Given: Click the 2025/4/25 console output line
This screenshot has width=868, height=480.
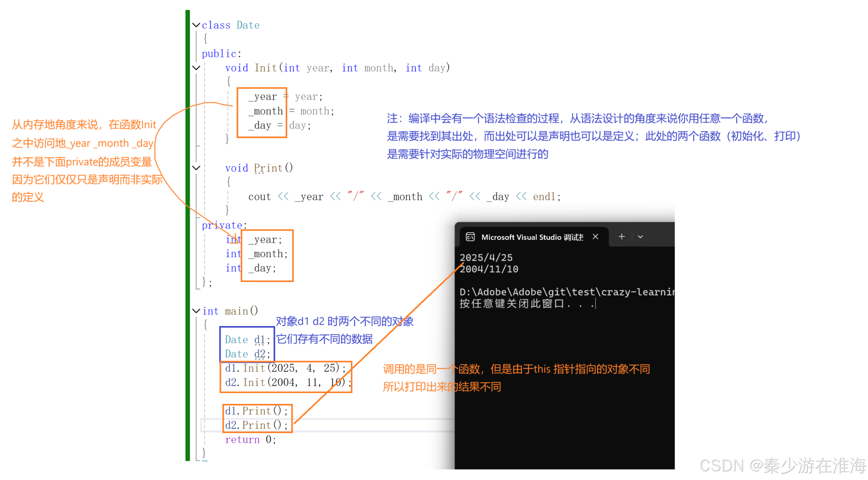Looking at the screenshot, I should click(x=486, y=257).
